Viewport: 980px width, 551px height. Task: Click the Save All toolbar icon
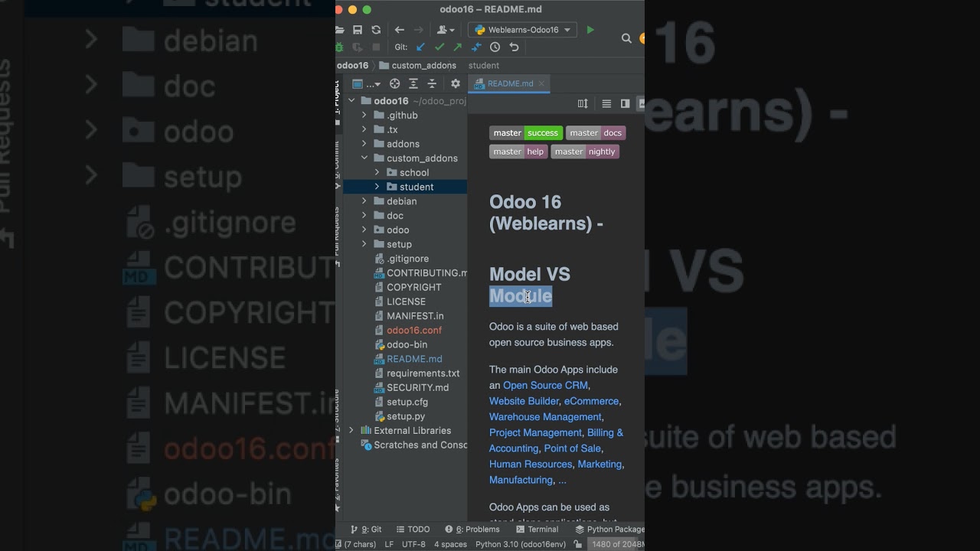[358, 30]
